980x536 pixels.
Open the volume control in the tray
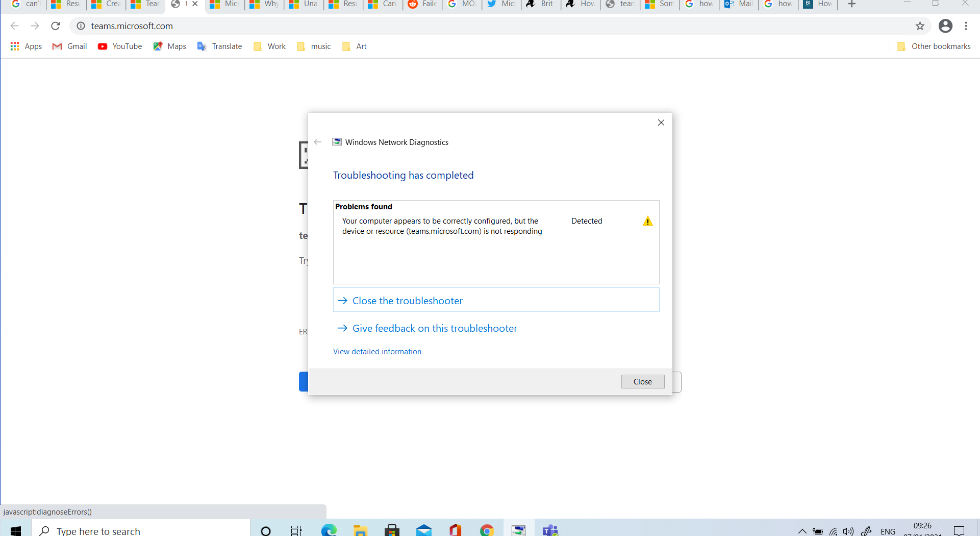[x=848, y=531]
